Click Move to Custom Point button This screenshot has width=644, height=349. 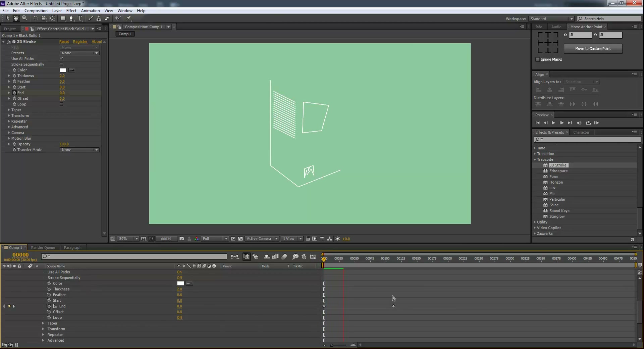593,49
